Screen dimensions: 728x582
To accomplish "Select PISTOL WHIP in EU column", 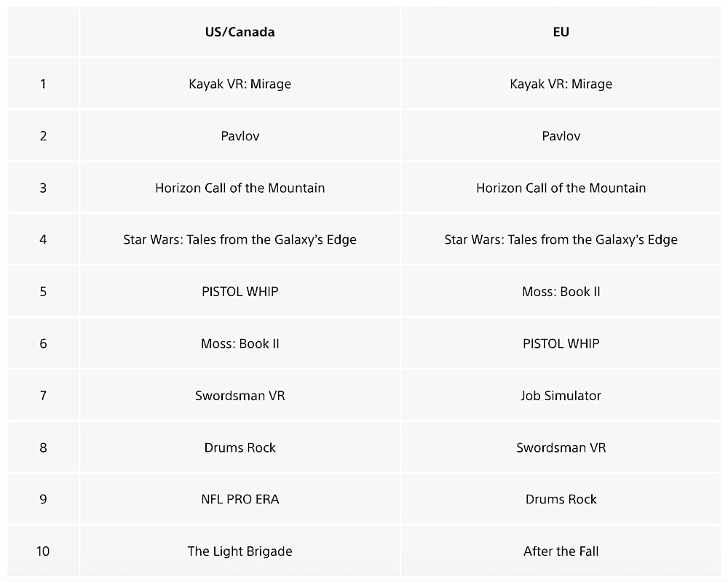I will (x=561, y=343).
